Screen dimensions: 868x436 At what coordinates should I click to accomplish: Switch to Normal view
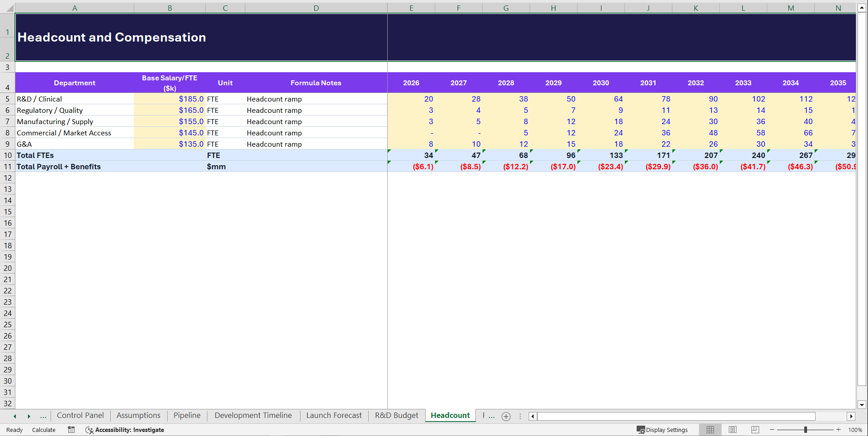pyautogui.click(x=710, y=430)
